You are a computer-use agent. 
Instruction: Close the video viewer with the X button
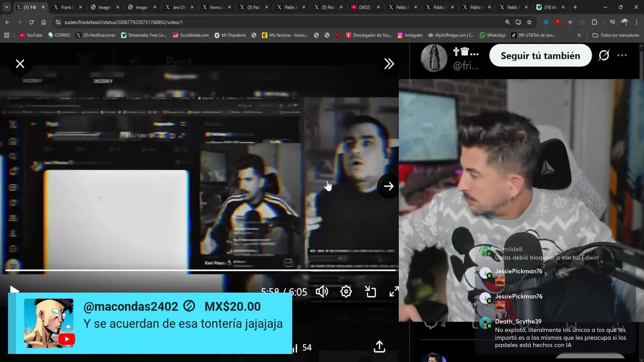pyautogui.click(x=20, y=64)
